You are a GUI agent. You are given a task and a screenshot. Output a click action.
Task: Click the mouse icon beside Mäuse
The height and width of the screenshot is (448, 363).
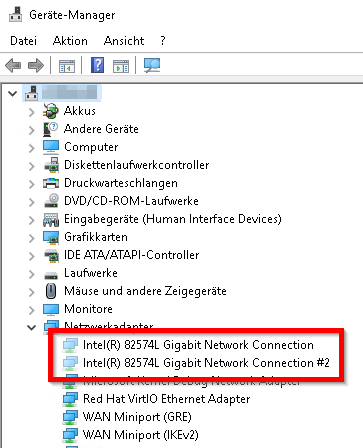point(51,291)
